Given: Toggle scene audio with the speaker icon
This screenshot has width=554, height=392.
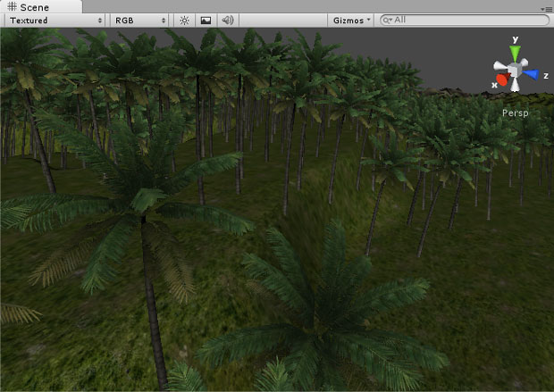Looking at the screenshot, I should pos(228,20).
